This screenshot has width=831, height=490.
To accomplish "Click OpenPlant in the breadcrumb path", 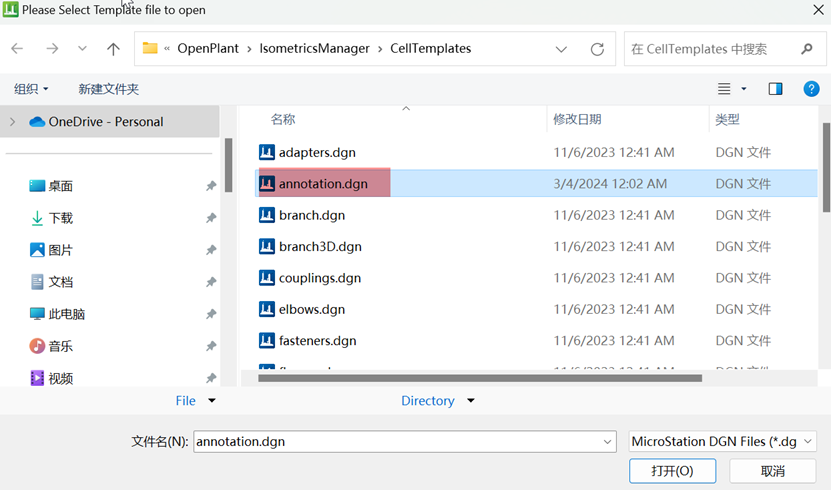I will [208, 49].
